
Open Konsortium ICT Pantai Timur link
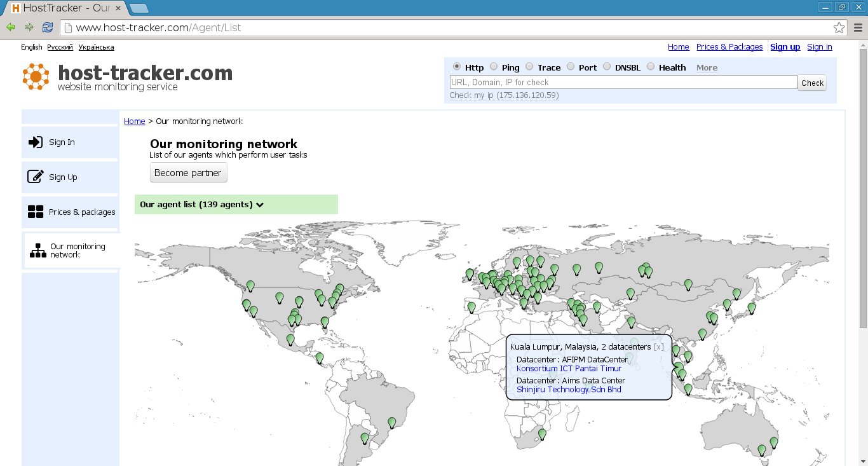[x=569, y=369]
